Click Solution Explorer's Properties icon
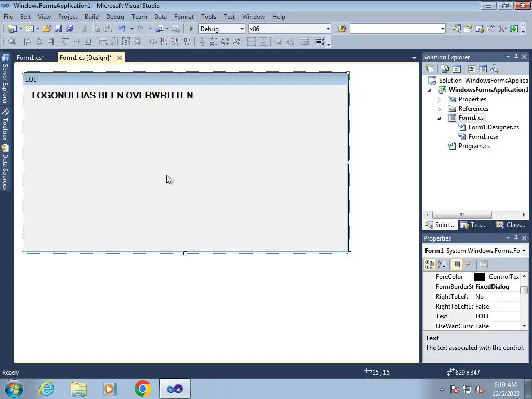 [430, 69]
